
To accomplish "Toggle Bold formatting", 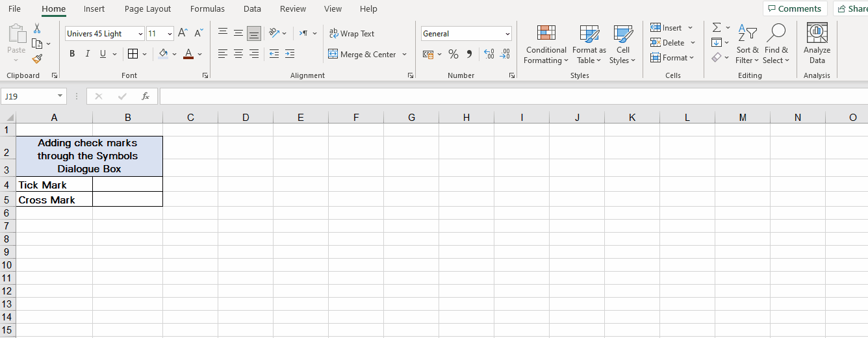I will tap(72, 54).
